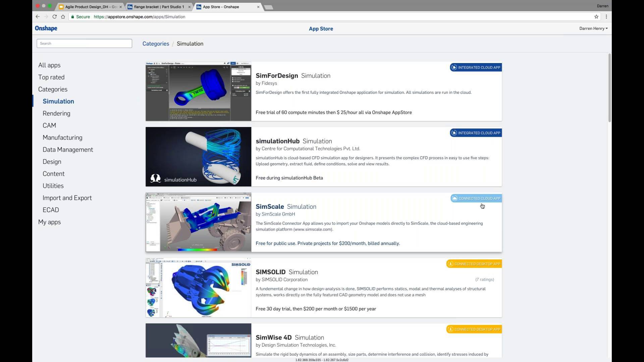Select the ECAD category
Viewport: 644px width, 362px height.
click(51, 210)
